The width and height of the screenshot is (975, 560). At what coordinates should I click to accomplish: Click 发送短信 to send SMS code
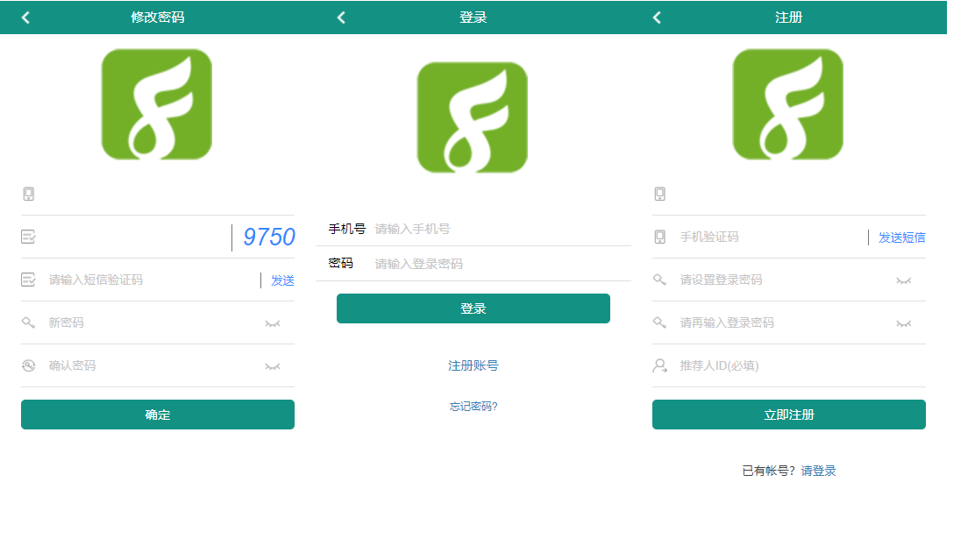click(x=901, y=237)
